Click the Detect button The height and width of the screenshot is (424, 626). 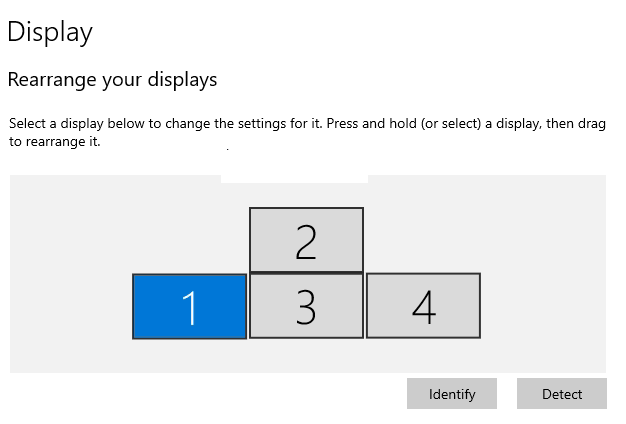tap(562, 394)
